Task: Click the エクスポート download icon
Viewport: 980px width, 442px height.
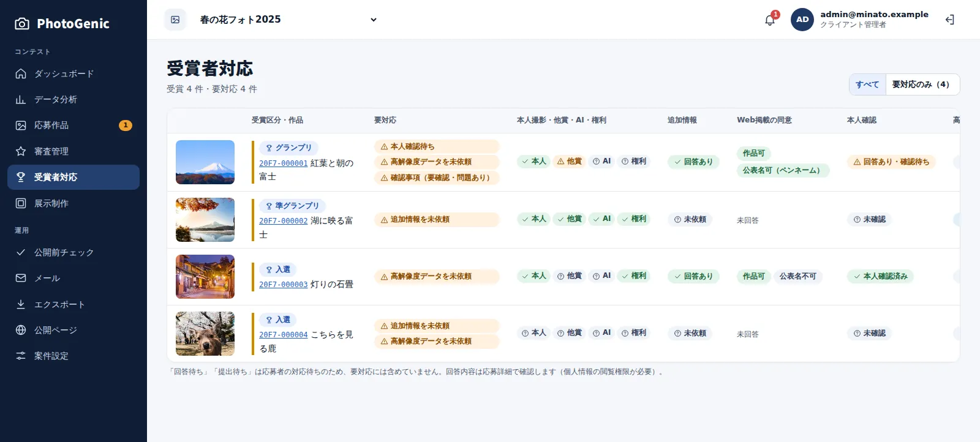Action: click(x=21, y=304)
